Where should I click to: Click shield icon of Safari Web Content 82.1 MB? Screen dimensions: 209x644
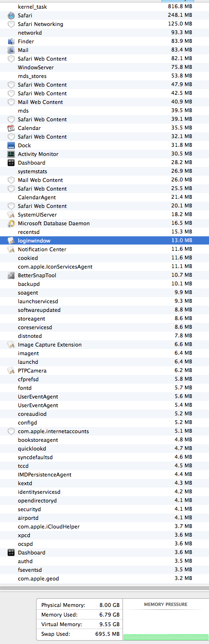click(12, 59)
